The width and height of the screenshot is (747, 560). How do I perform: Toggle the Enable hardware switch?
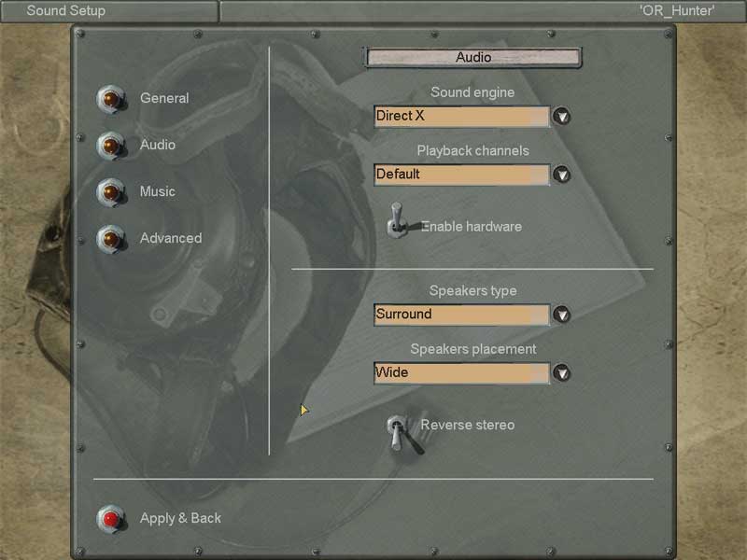click(x=398, y=220)
